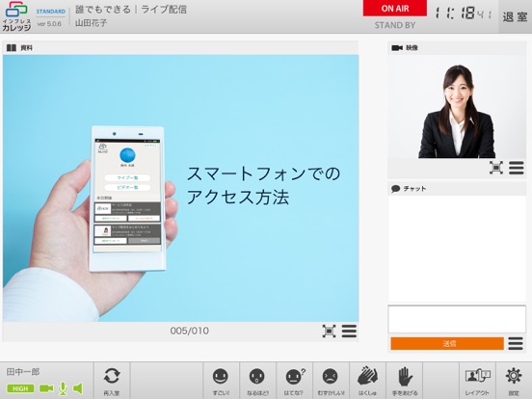Click the 映像 video camera header icon
This screenshot has height=399, width=532.
pyautogui.click(x=397, y=48)
